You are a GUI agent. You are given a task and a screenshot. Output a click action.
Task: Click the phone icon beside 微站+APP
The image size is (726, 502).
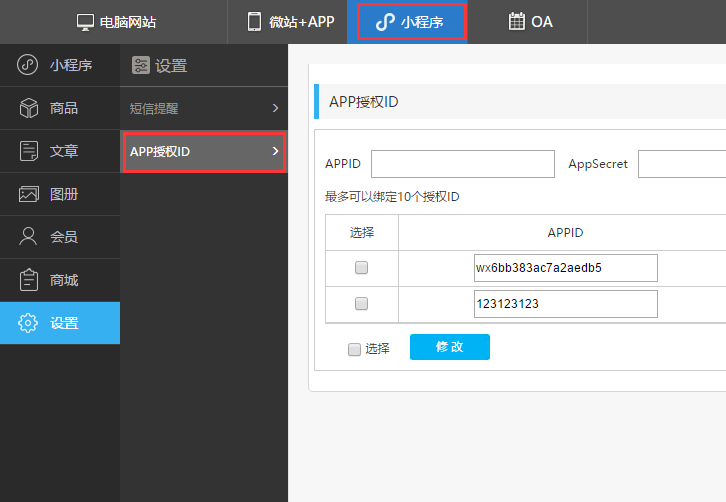255,22
